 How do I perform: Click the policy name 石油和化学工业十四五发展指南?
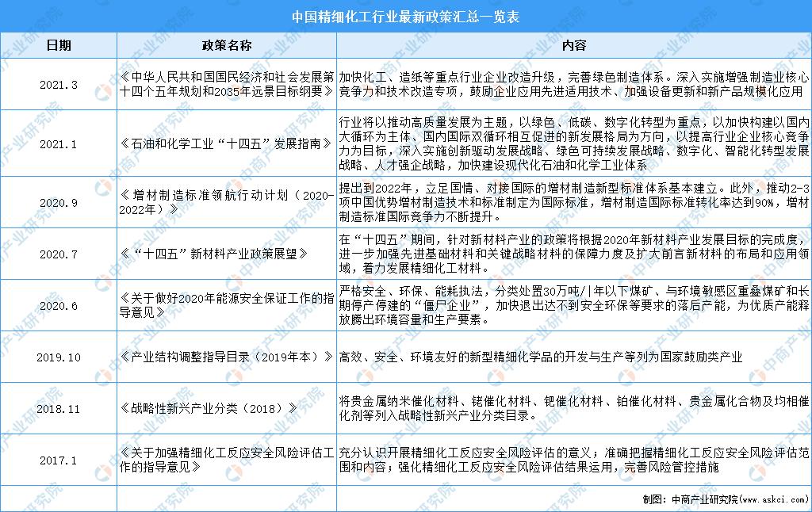point(226,144)
